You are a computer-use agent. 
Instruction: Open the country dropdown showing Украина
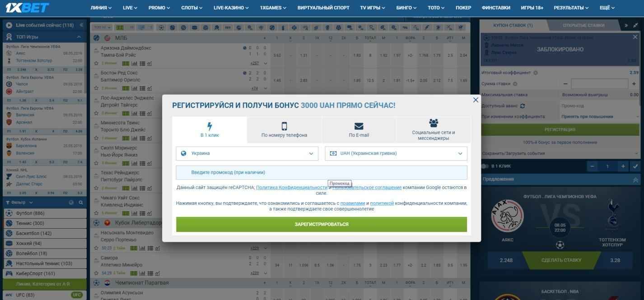click(x=247, y=153)
